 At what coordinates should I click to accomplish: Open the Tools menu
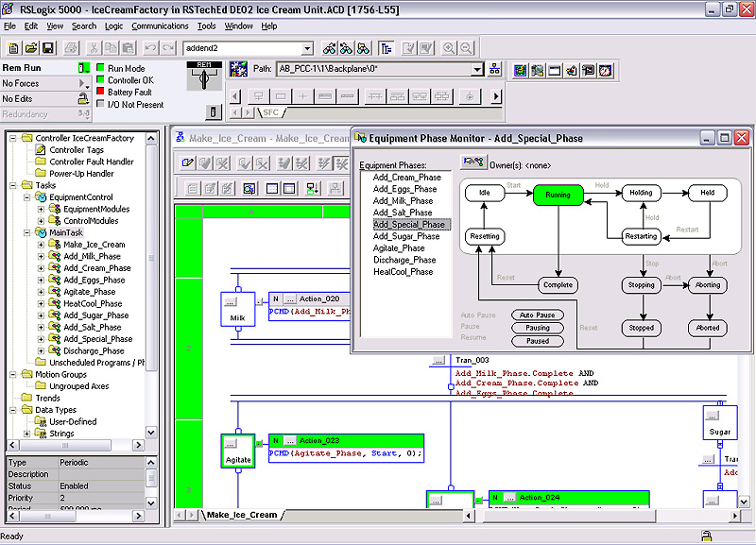[206, 26]
